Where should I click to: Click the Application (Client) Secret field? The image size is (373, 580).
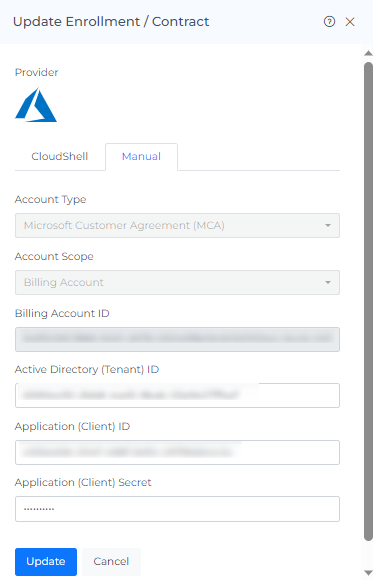[177, 509]
